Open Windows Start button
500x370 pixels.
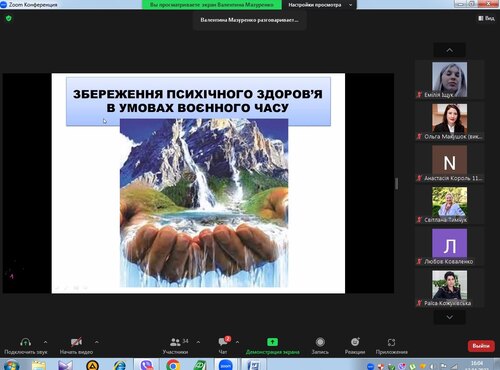coord(11,365)
